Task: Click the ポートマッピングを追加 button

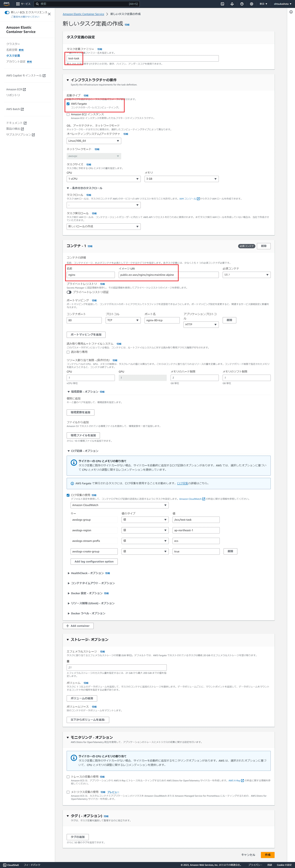Action: [x=86, y=335]
